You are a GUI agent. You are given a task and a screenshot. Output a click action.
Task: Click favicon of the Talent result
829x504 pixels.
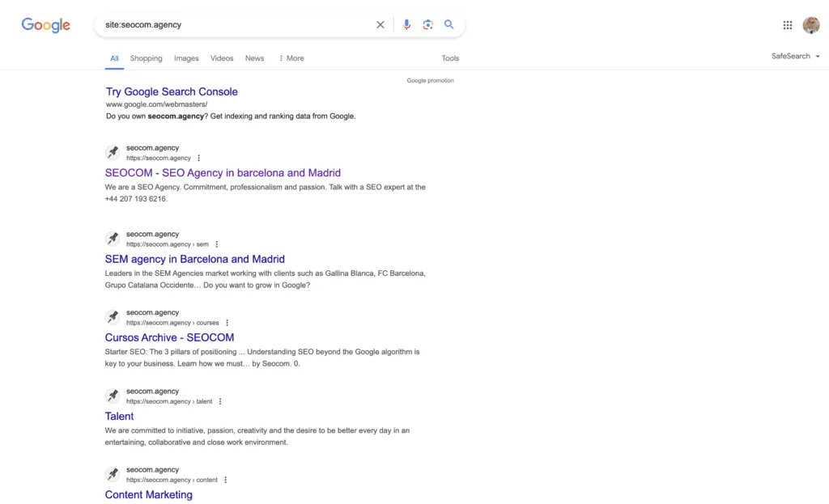[113, 396]
